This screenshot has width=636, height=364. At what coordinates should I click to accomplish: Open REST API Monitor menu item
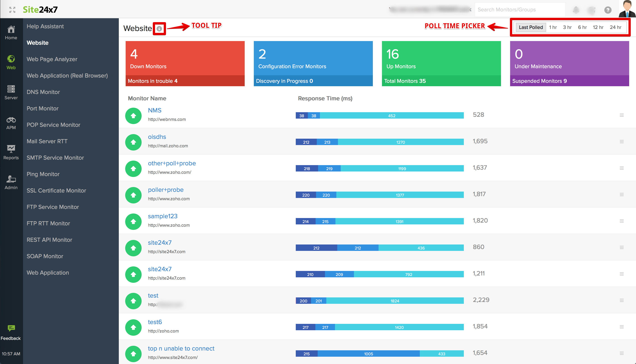coord(49,240)
